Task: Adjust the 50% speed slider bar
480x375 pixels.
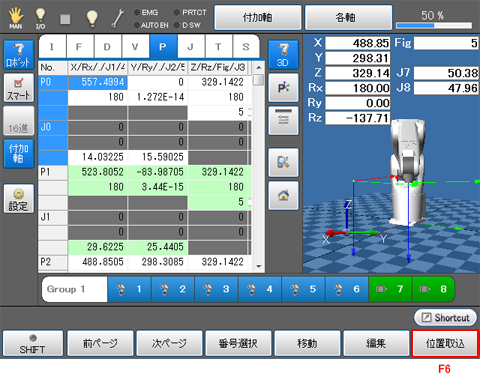Action: pos(434,25)
